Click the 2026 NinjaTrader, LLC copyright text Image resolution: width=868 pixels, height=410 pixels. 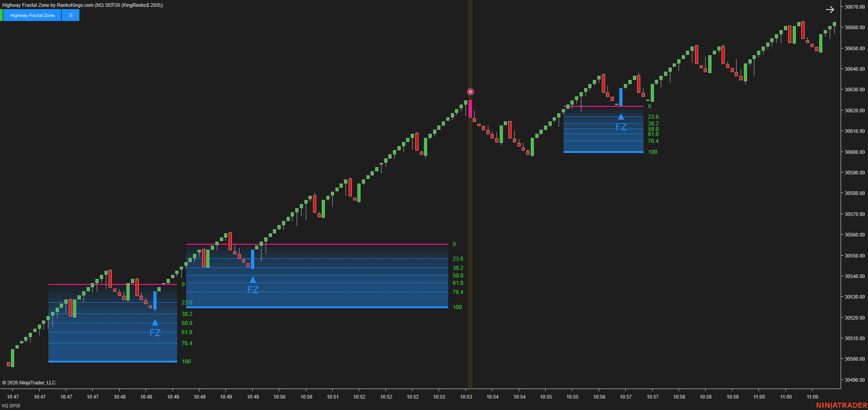29,383
